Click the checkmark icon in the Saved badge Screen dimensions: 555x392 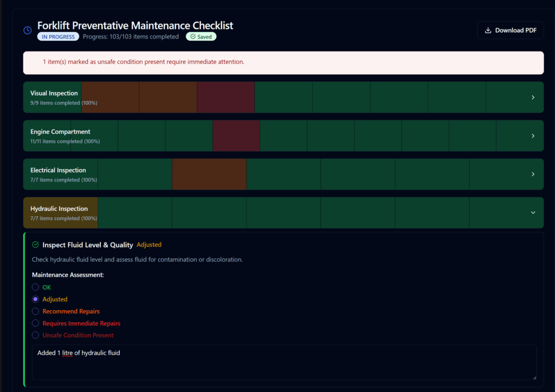click(193, 37)
